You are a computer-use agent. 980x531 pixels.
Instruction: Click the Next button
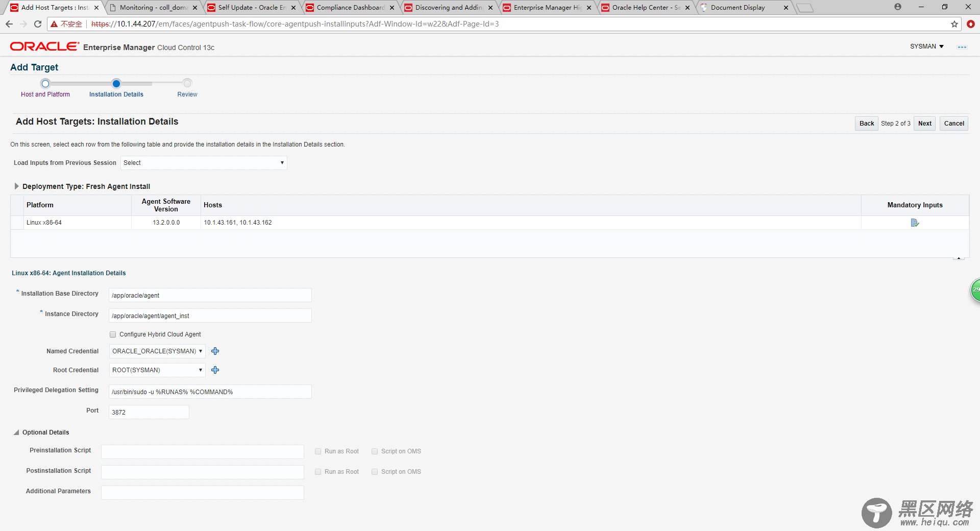click(925, 124)
